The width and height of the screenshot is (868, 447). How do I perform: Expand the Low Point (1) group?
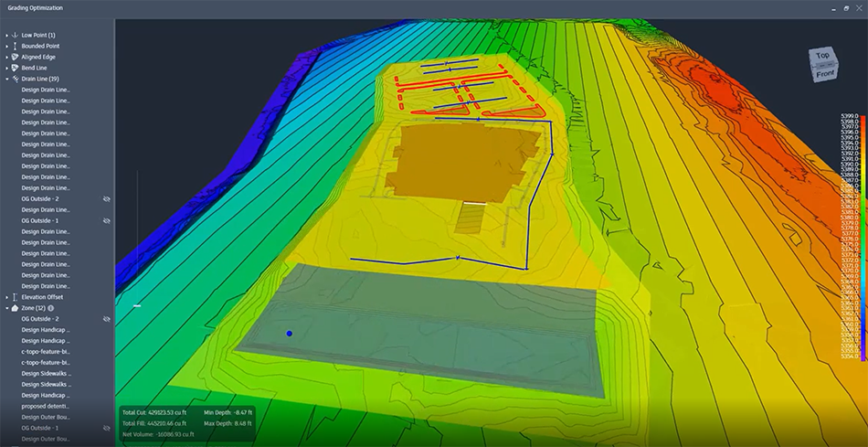(6, 35)
